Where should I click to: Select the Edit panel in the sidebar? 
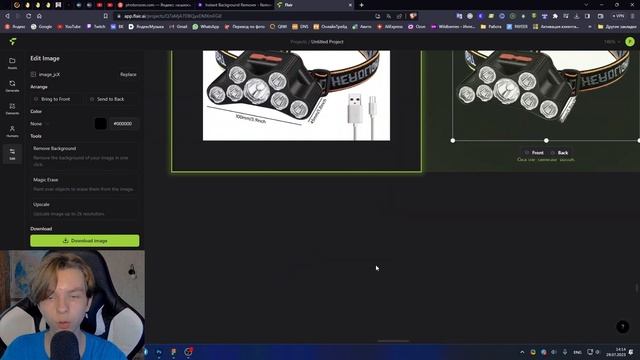tap(12, 154)
